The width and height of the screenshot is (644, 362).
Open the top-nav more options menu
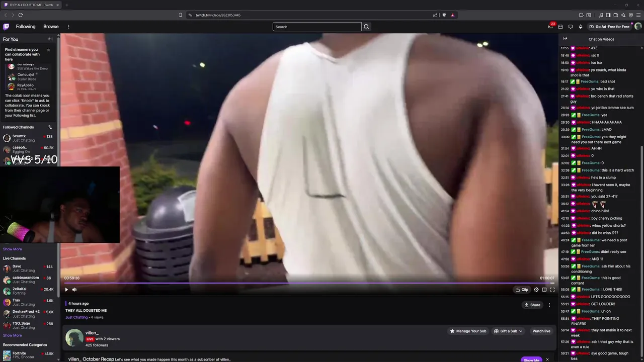(x=68, y=27)
